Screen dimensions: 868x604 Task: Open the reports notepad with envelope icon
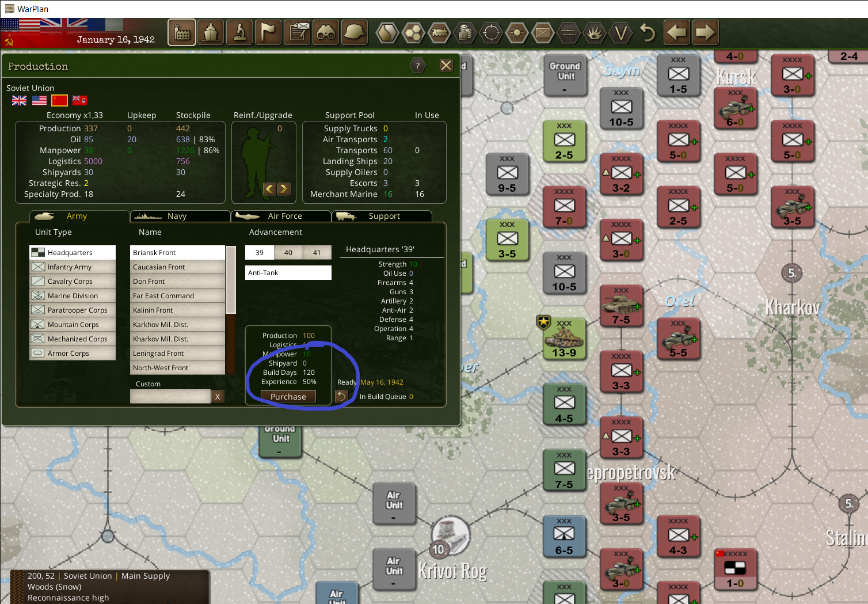tap(298, 32)
